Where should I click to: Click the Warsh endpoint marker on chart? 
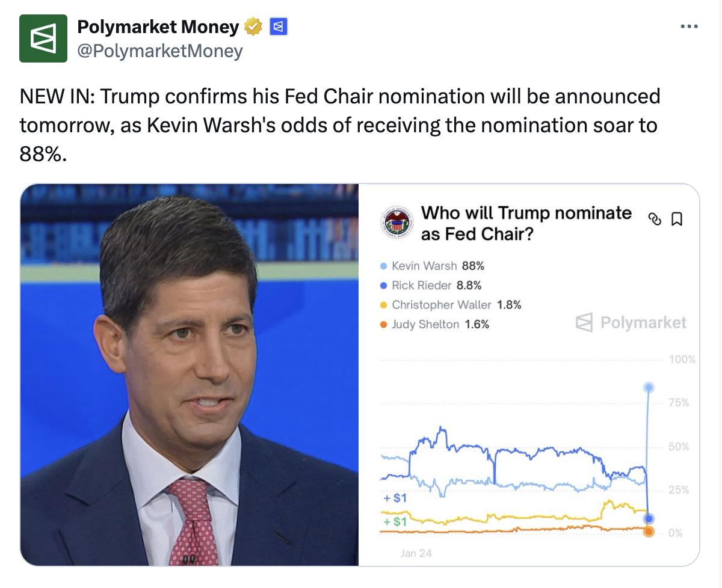point(649,387)
